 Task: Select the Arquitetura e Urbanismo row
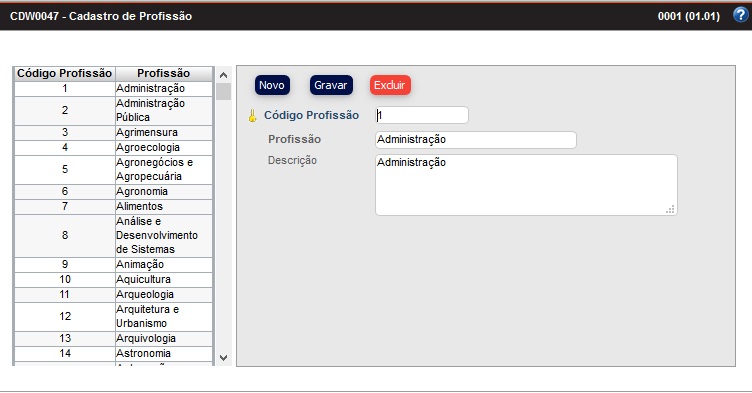tap(113, 316)
